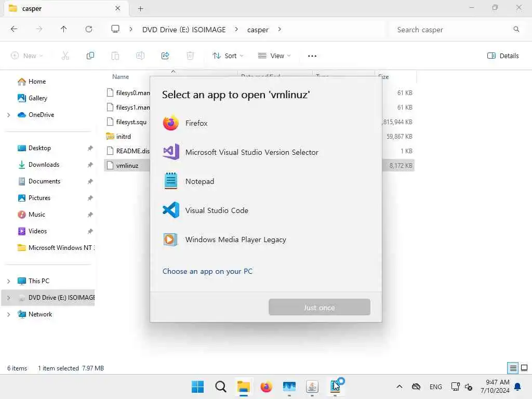Click the Share toolbar icon

coord(165,56)
